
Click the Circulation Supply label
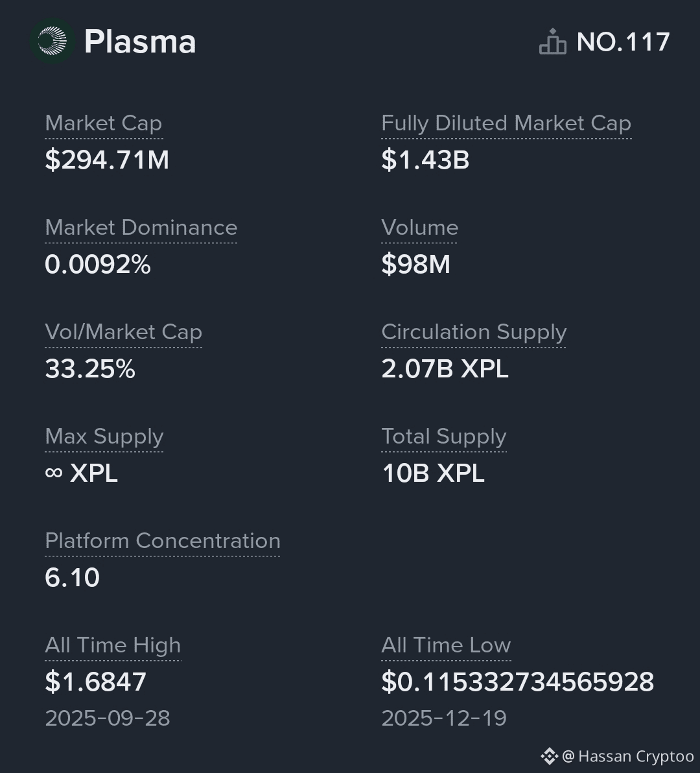click(x=474, y=332)
